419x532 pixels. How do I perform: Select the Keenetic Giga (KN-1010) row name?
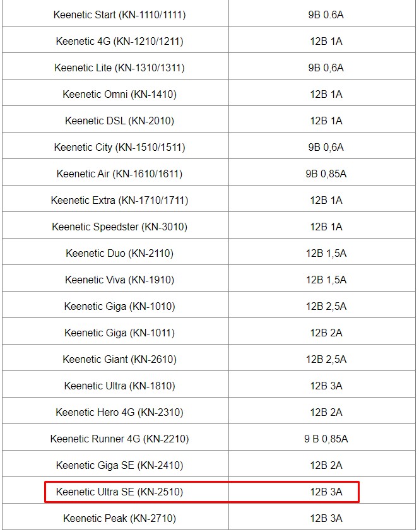[x=119, y=306]
